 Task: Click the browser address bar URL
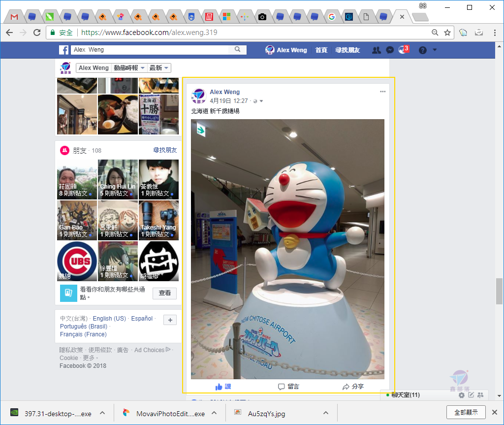click(149, 33)
